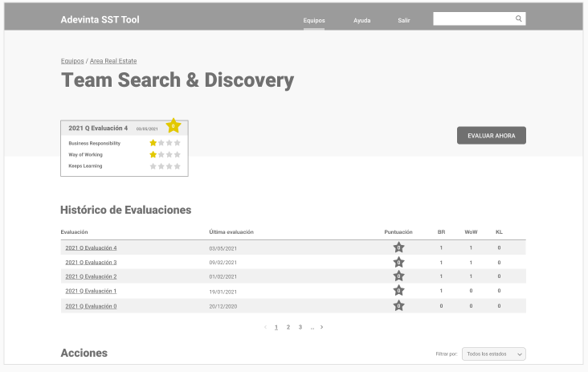Click score star icon for 2021 Q Evaluación 1 row
588x372 pixels.
pos(398,291)
